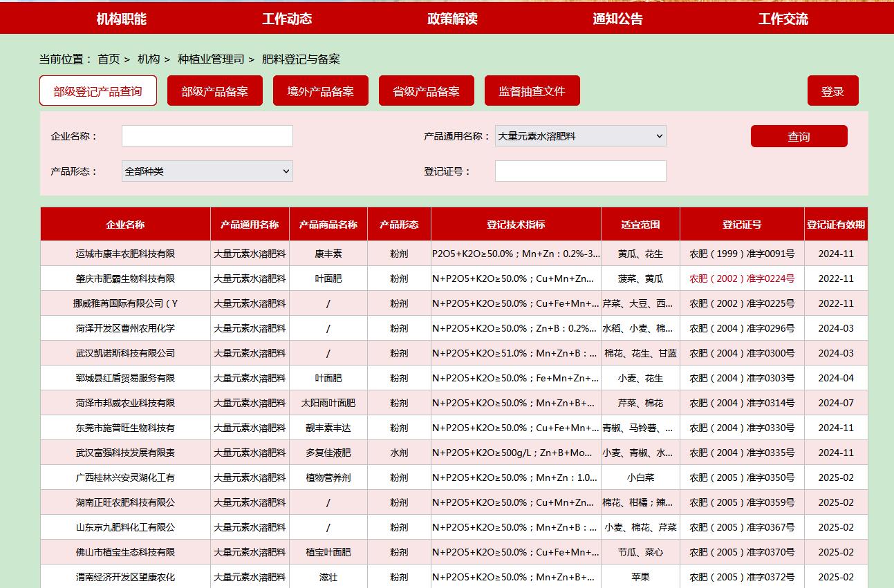Open the 产品通用名称 dropdown
Image resolution: width=894 pixels, height=588 pixels.
point(579,136)
